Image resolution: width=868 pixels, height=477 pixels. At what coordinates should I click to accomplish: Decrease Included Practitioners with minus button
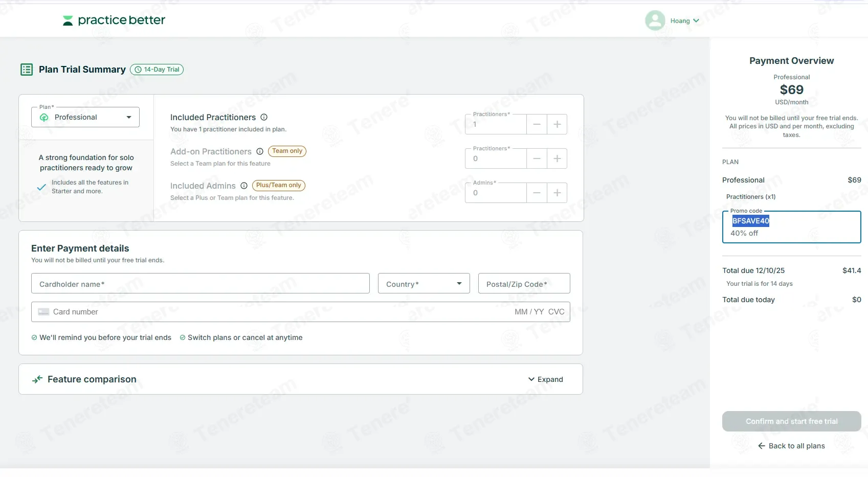tap(537, 124)
